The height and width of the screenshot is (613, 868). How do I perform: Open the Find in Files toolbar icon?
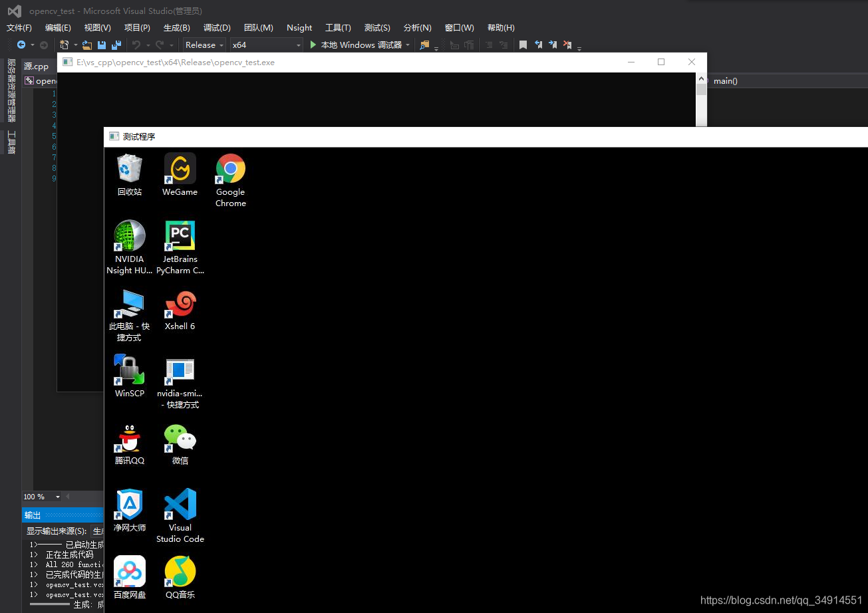pyautogui.click(x=425, y=45)
